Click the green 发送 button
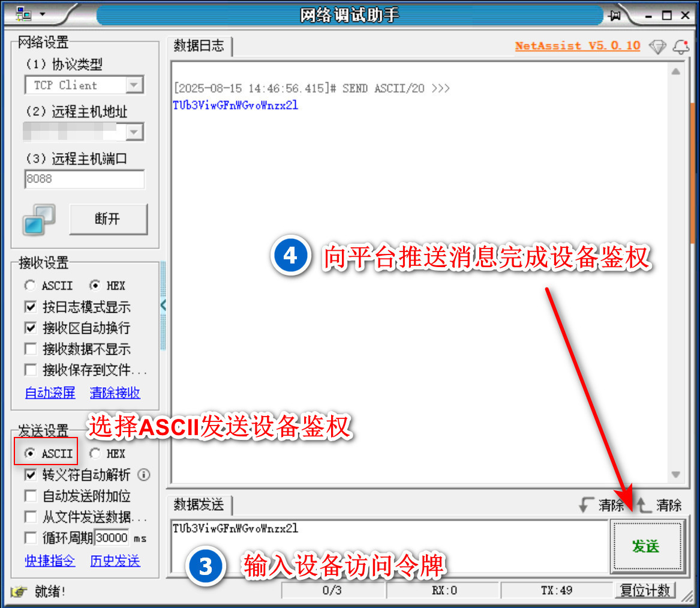 (x=646, y=546)
